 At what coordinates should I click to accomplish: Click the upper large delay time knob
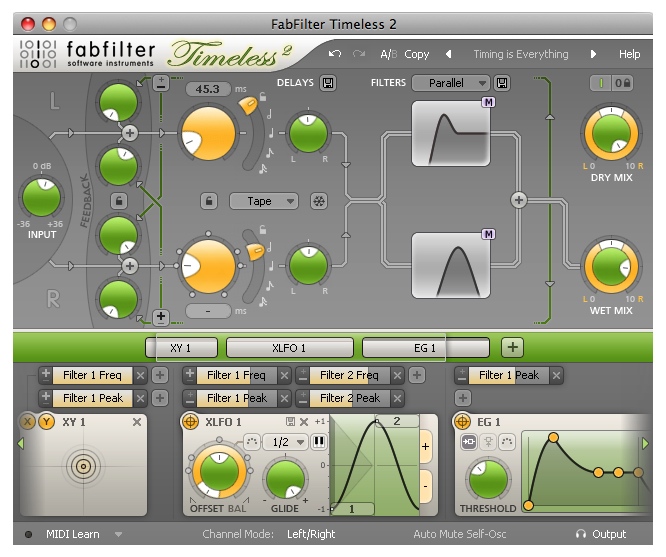208,133
